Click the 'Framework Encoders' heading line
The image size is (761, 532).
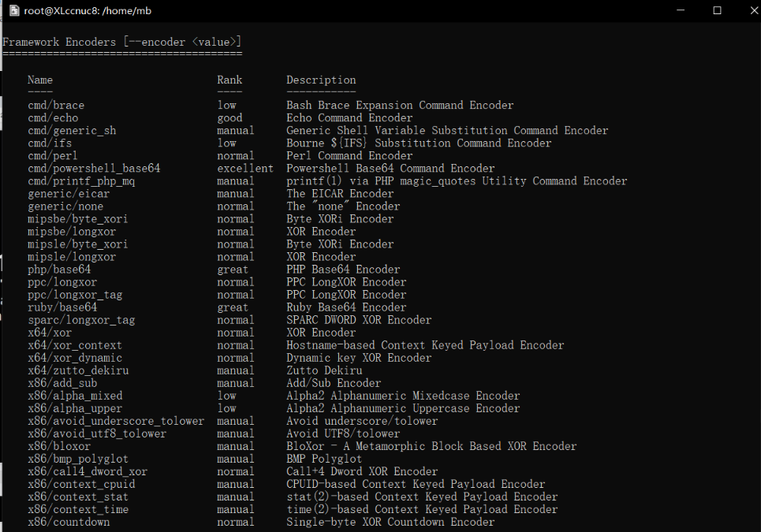121,43
